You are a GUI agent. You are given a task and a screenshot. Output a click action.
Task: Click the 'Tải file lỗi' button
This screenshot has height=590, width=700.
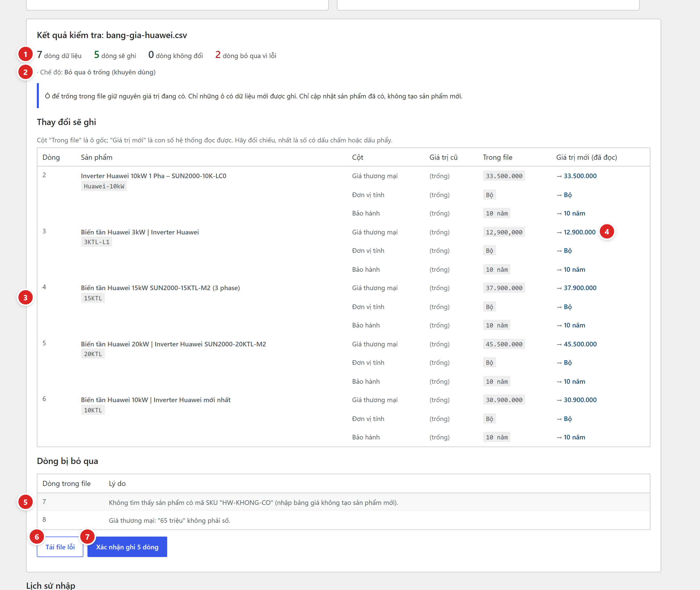pos(60,547)
